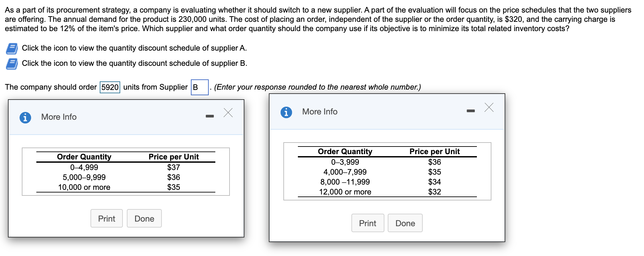Click the info icon in left More Info dialog
Screen dimensions: 644x256
[25, 117]
